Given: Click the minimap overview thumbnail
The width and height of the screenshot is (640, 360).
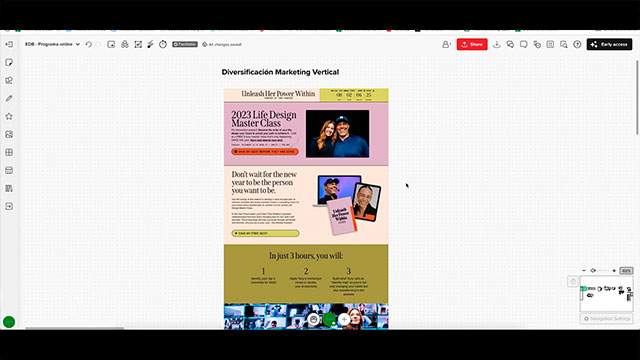Looking at the screenshot, I should (x=607, y=294).
